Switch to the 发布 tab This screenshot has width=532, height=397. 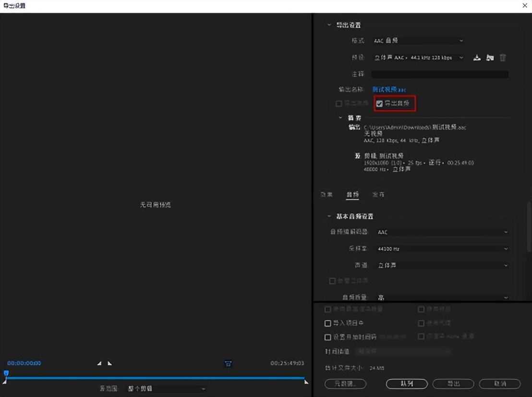click(379, 194)
